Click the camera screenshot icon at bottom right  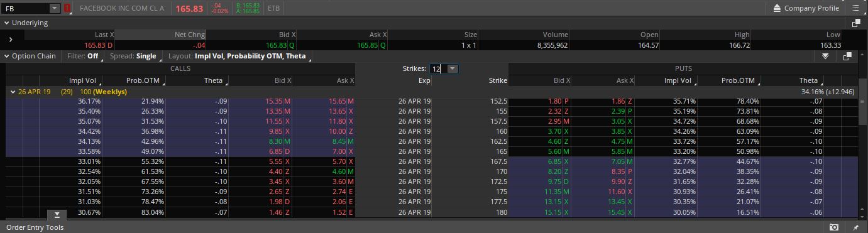[x=834, y=227]
